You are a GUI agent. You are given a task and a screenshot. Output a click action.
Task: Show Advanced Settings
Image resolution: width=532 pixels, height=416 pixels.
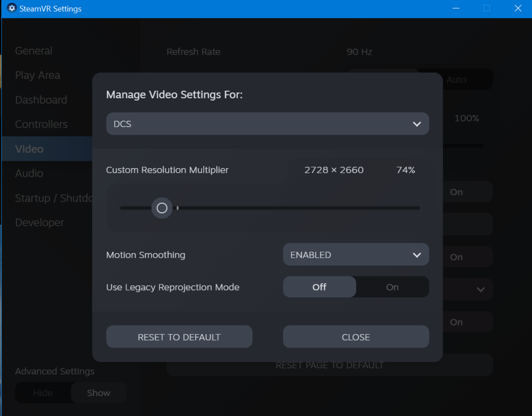click(99, 393)
